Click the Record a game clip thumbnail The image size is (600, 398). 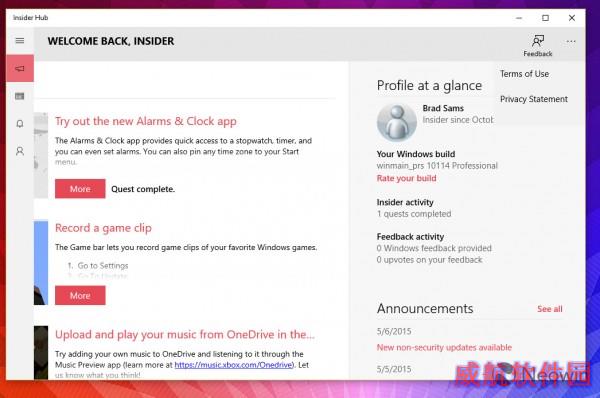(x=41, y=263)
